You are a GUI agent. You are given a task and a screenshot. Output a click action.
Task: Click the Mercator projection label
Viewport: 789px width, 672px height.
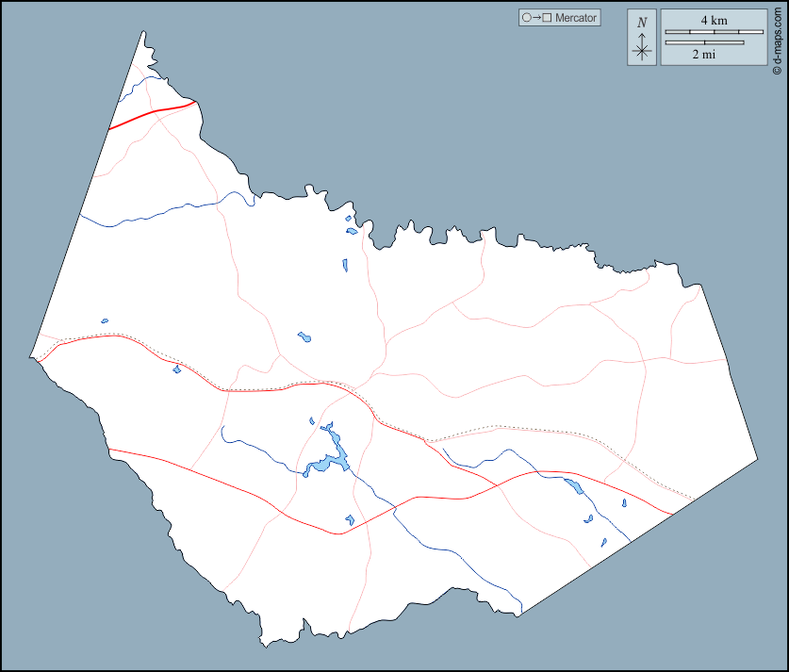tap(576, 18)
